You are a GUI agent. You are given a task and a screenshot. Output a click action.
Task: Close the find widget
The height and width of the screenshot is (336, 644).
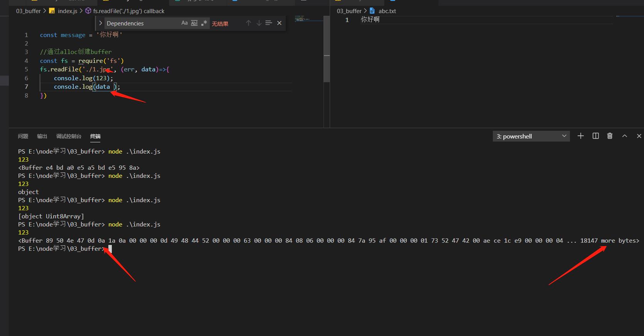tap(279, 23)
